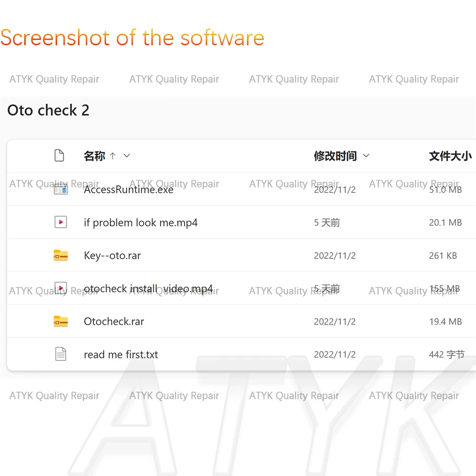Screen dimensions: 476x476
Task: Click the "5 天前" timestamp of the install video
Action: click(x=327, y=288)
